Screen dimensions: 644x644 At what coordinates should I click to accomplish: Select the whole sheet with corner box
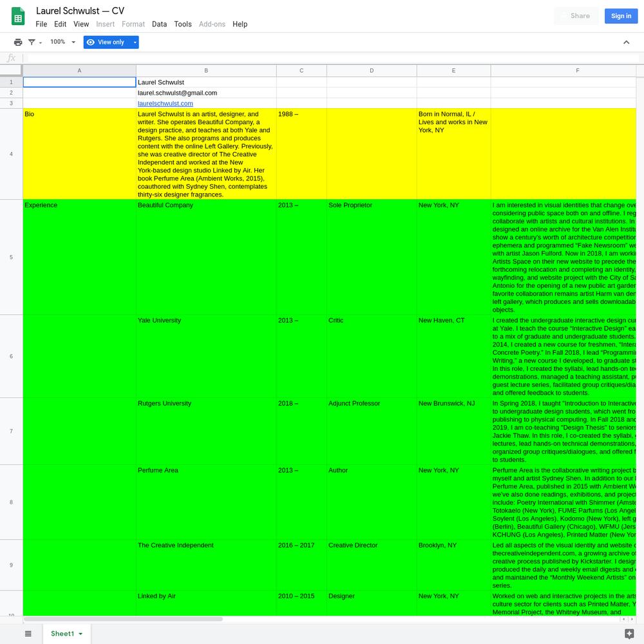click(x=11, y=71)
